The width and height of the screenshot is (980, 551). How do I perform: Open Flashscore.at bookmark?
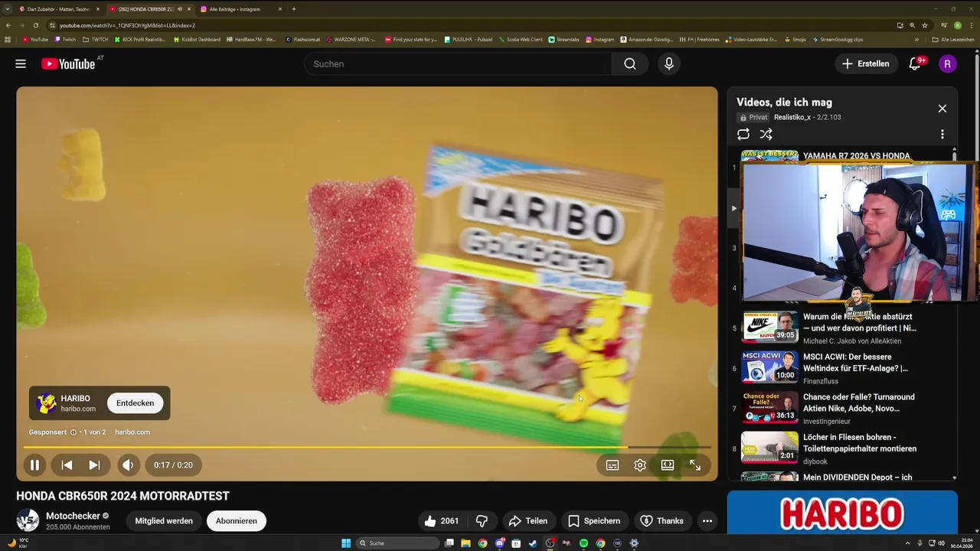(x=303, y=39)
